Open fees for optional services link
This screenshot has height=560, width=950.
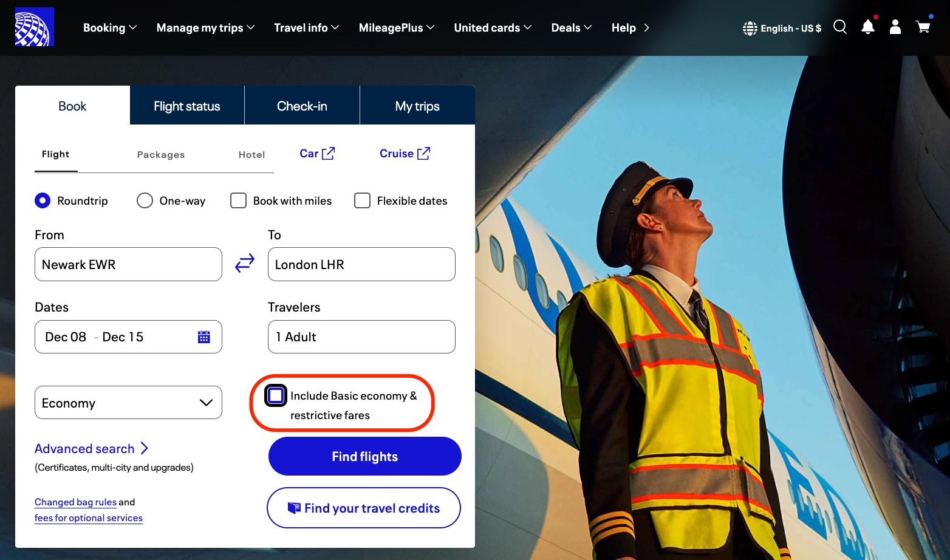pyautogui.click(x=89, y=518)
